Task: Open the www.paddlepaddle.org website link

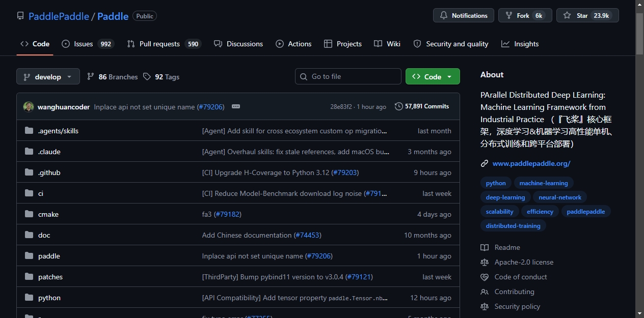Action: tap(531, 163)
